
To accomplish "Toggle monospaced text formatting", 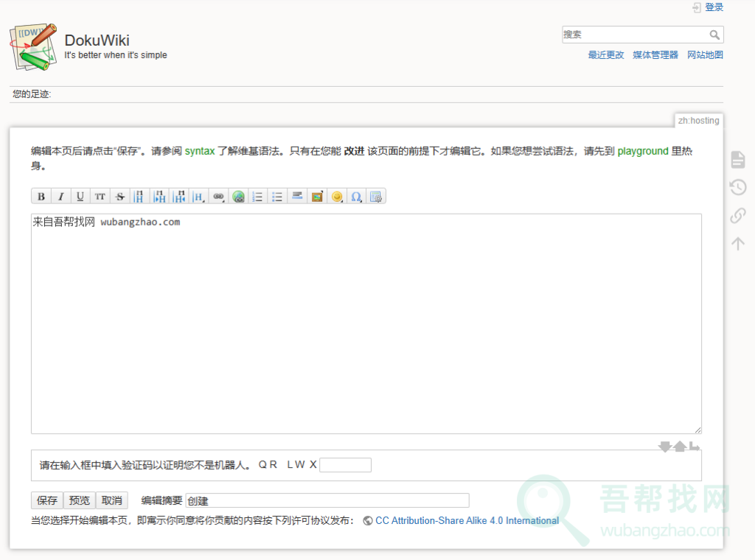I will coord(100,196).
